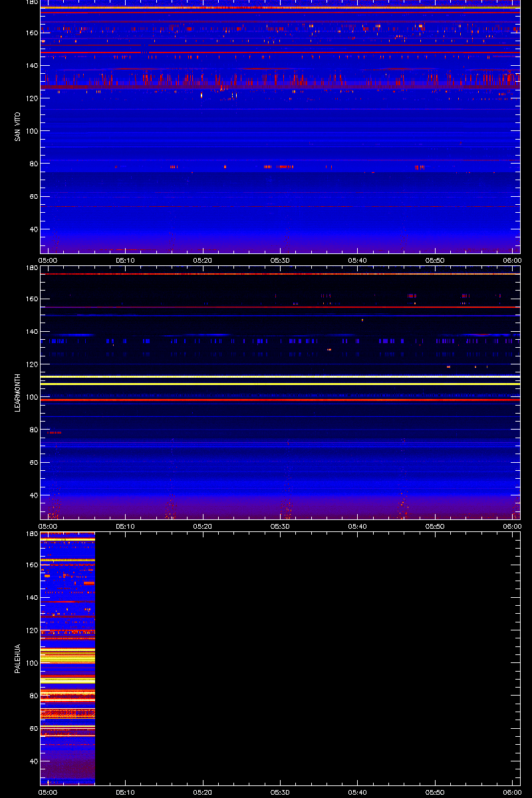This screenshot has width=532, height=798.
Task: Click the 60 frequency label on Learmonth axis
Action: tap(34, 463)
